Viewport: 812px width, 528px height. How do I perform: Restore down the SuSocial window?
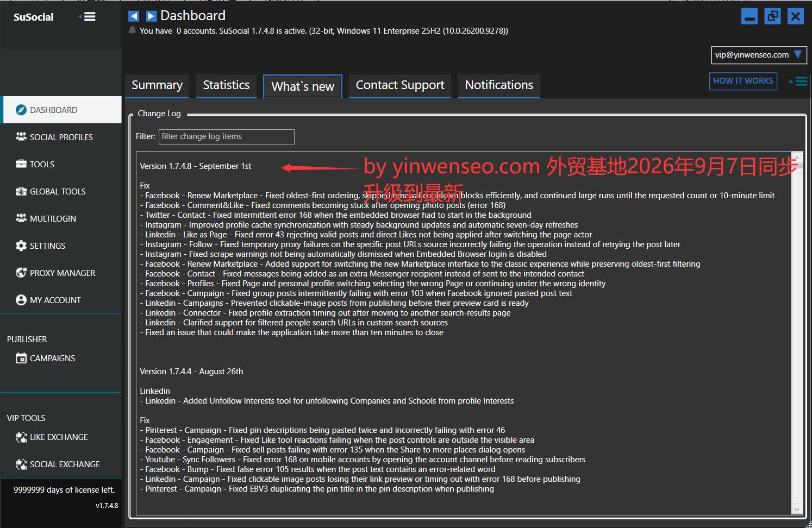[x=772, y=17]
